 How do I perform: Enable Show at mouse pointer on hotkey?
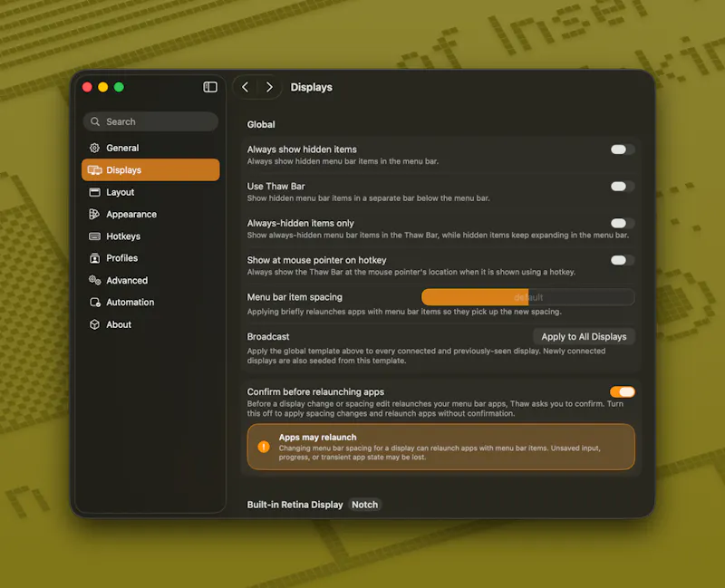623,260
